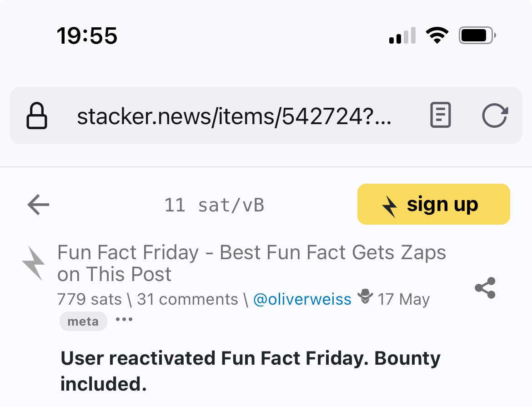Tap the lock security icon
This screenshot has height=407, width=532.
(x=37, y=116)
